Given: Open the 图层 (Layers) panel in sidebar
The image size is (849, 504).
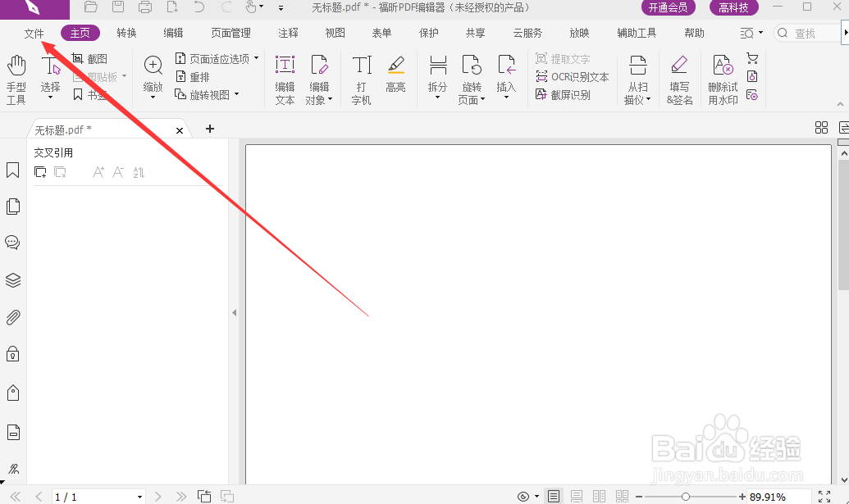Looking at the screenshot, I should click(x=13, y=280).
